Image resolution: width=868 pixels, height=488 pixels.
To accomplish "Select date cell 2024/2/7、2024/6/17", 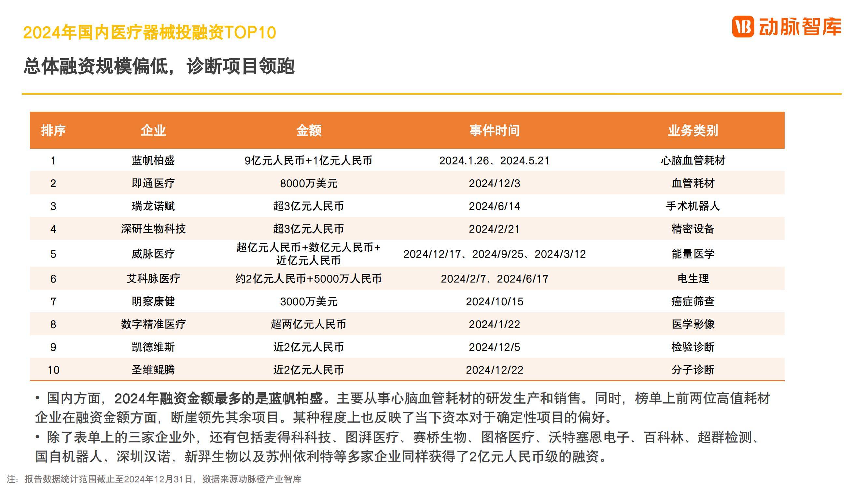I will [x=494, y=279].
